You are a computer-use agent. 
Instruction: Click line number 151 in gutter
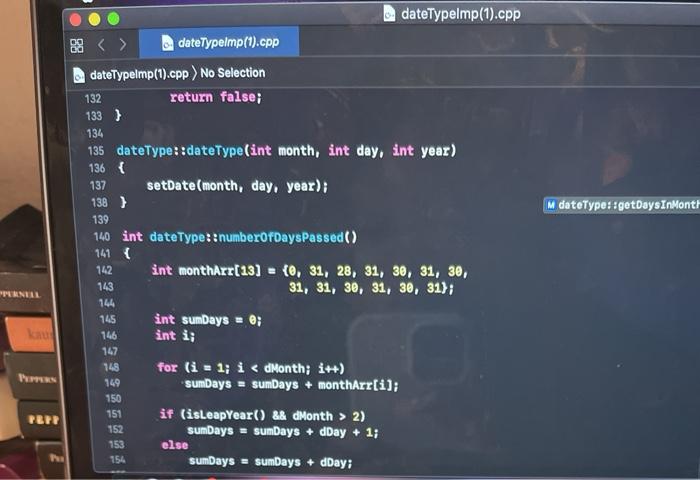114,414
